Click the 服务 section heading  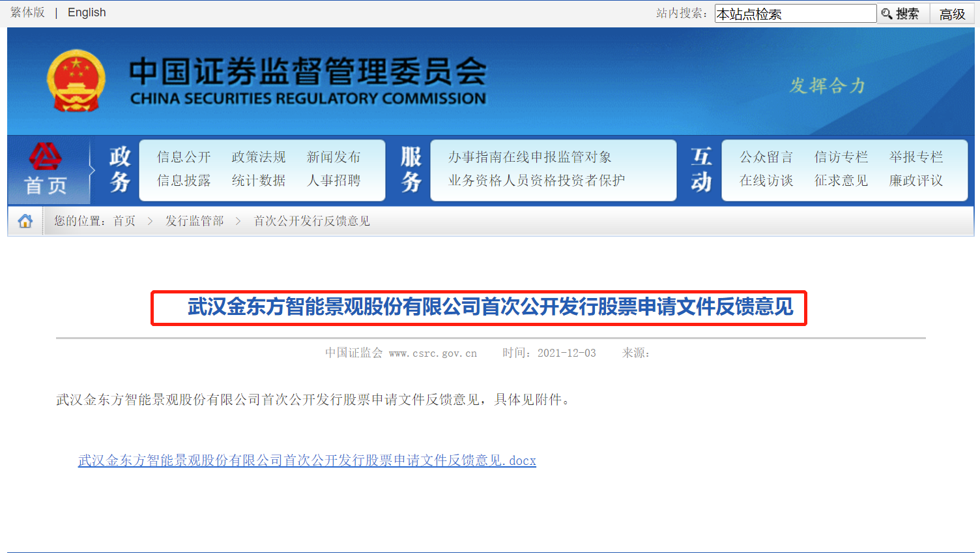coord(411,170)
